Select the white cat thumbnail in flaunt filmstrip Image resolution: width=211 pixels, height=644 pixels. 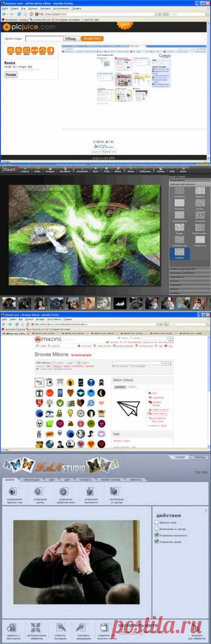(120, 302)
